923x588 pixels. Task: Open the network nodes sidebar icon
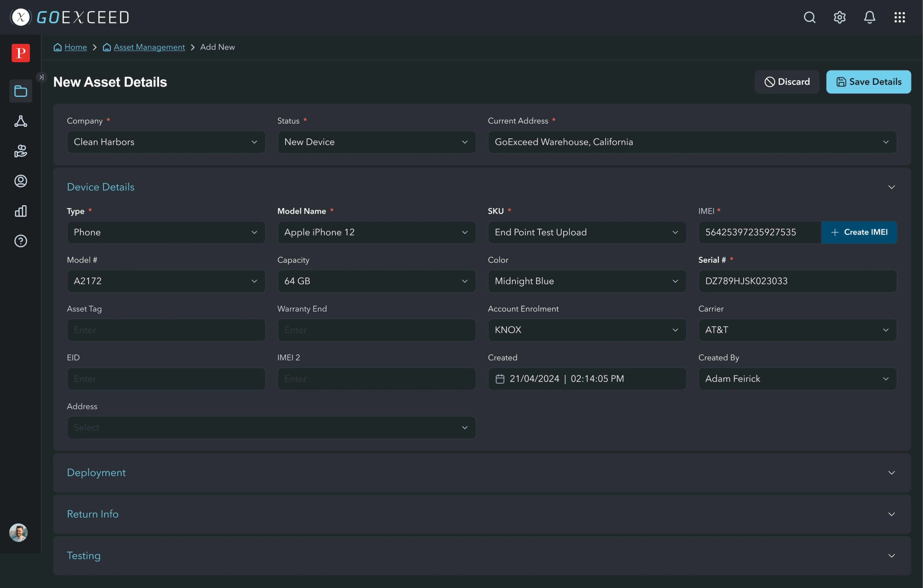coord(21,121)
